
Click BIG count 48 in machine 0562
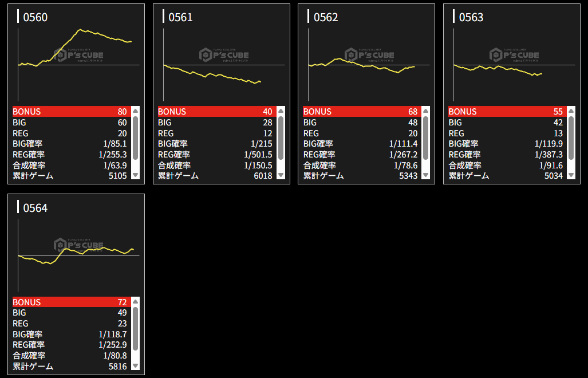click(x=413, y=123)
